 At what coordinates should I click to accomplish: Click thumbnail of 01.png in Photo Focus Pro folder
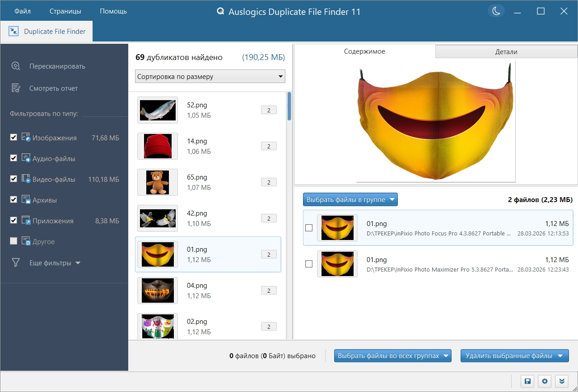point(337,228)
